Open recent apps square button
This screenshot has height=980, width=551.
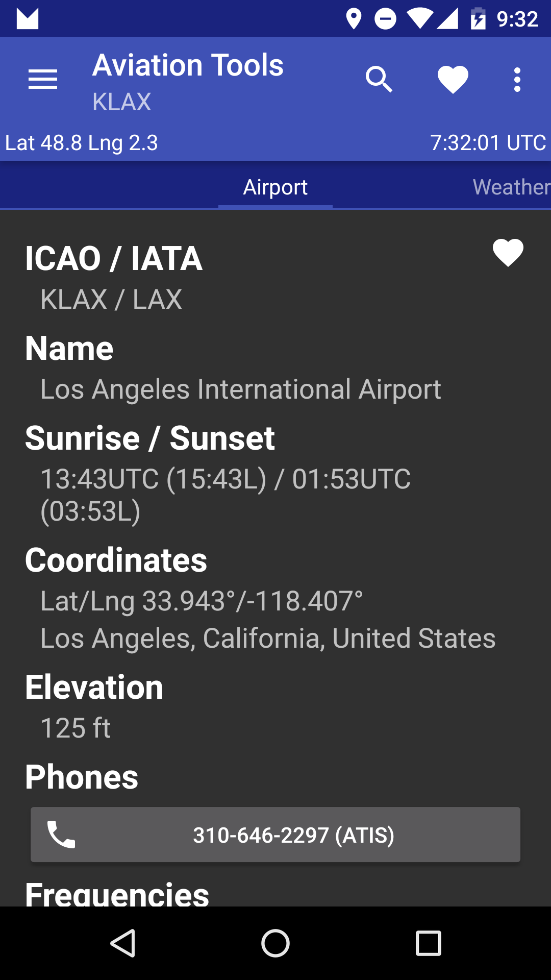point(429,943)
